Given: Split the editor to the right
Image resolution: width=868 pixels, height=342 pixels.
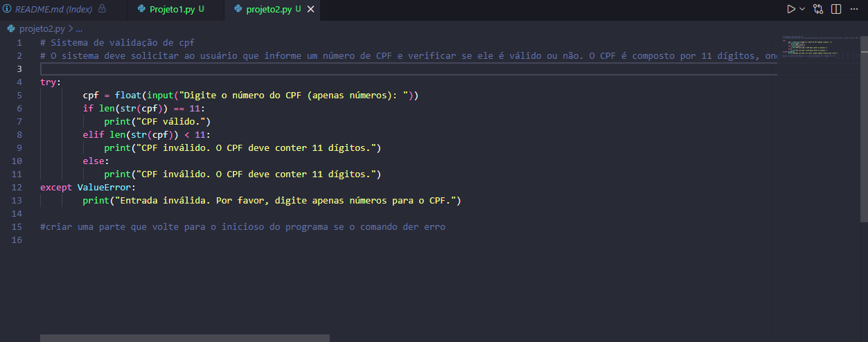Looking at the screenshot, I should pyautogui.click(x=836, y=9).
